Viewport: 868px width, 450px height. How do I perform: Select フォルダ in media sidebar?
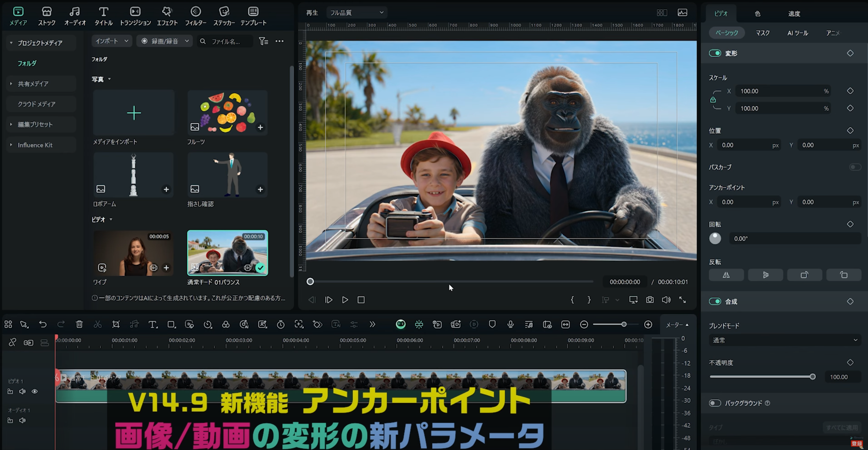tap(27, 63)
